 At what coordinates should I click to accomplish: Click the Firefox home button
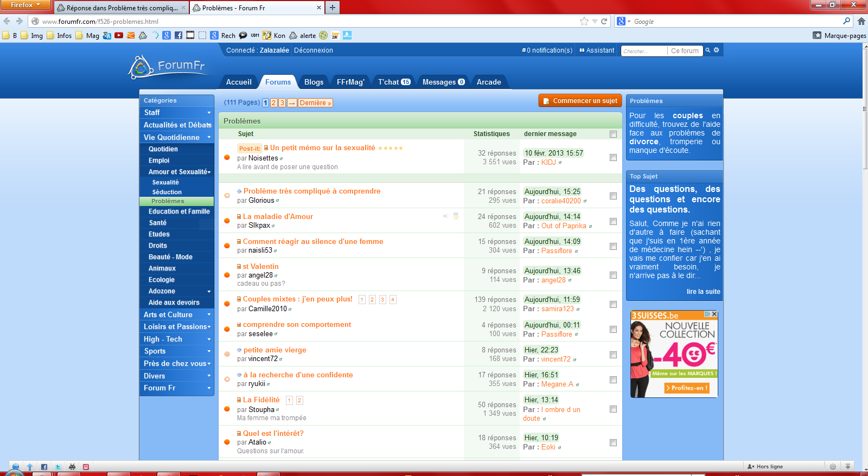(x=861, y=22)
